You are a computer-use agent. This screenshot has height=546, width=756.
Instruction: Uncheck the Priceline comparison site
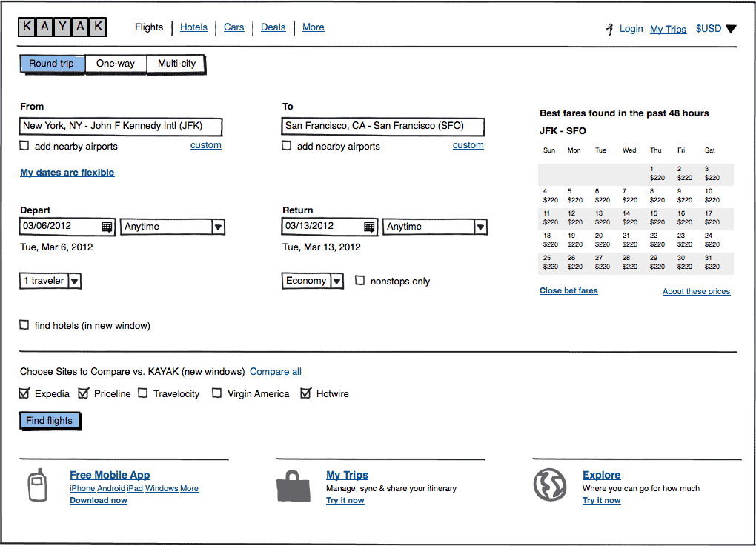point(84,393)
